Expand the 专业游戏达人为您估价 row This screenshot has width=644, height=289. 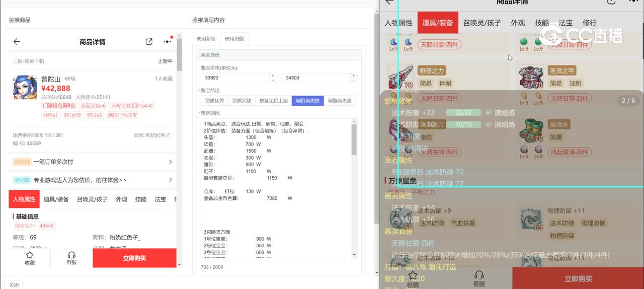pos(93,180)
